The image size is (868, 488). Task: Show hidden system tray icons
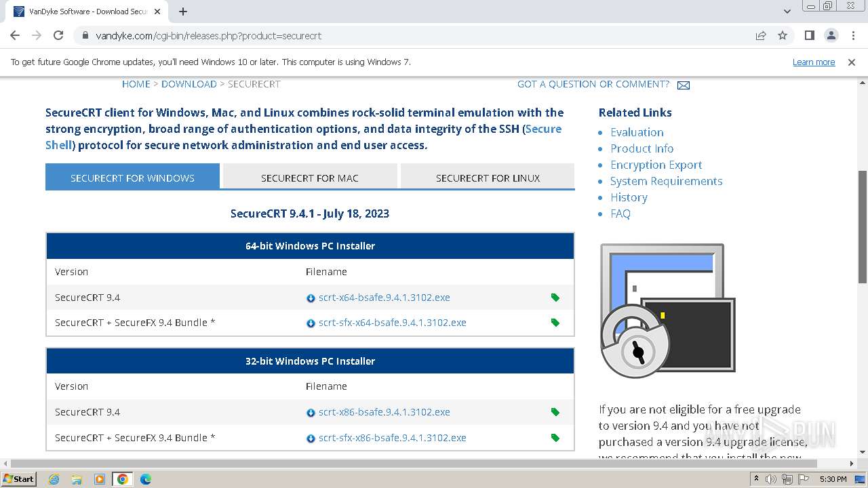pos(756,479)
